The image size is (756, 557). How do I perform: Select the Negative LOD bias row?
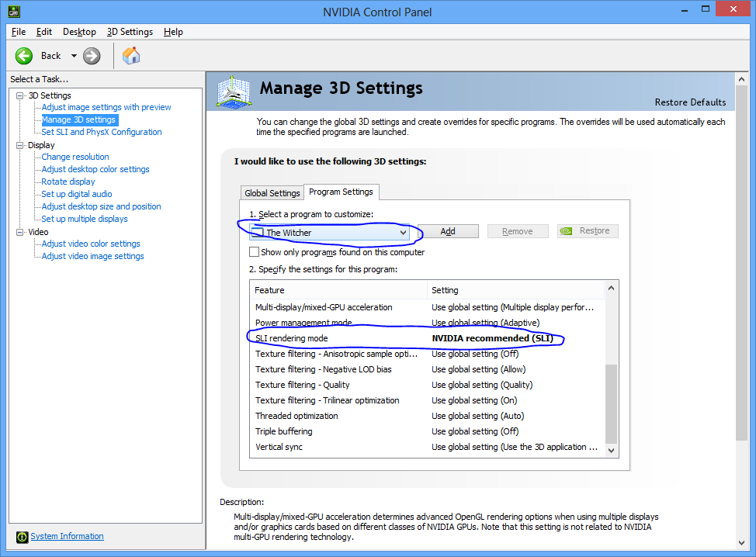pyautogui.click(x=427, y=369)
